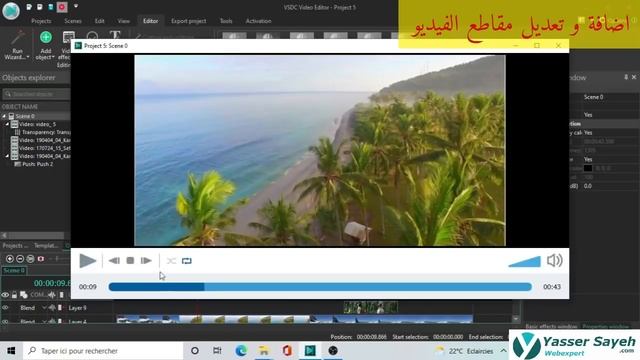Open the Windows Start menu
Image resolution: width=640 pixels, height=360 pixels.
pos(11,351)
